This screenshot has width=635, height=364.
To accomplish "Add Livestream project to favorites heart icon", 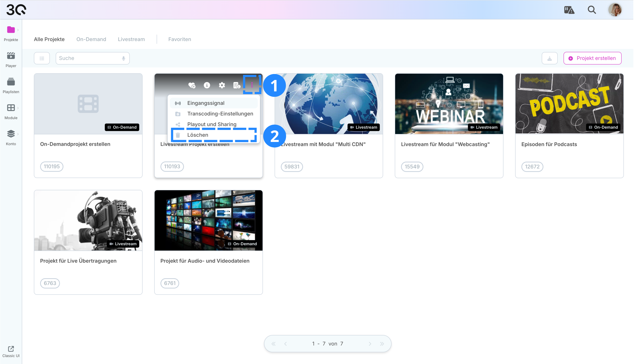I will tap(192, 85).
